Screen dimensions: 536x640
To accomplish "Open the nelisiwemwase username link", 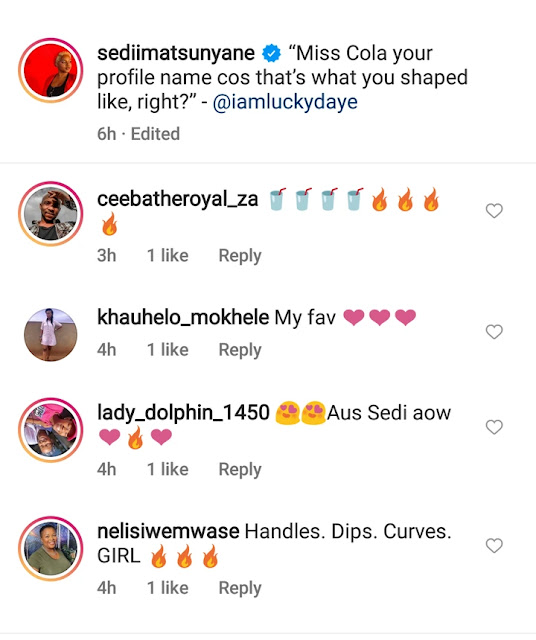I will (x=168, y=531).
